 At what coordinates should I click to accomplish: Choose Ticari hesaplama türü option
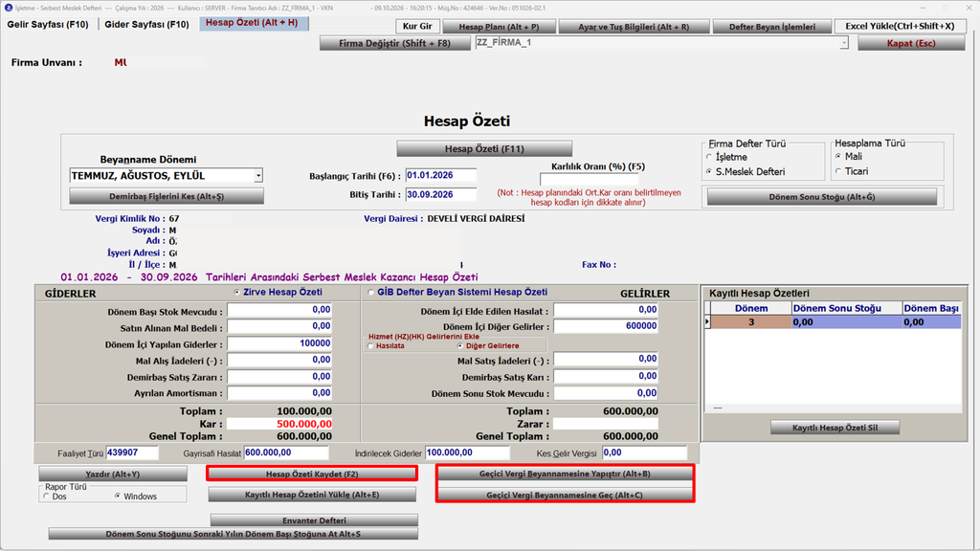[838, 171]
